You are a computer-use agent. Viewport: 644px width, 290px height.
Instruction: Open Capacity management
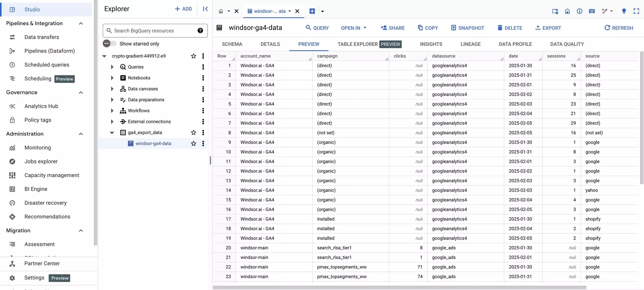tap(52, 175)
